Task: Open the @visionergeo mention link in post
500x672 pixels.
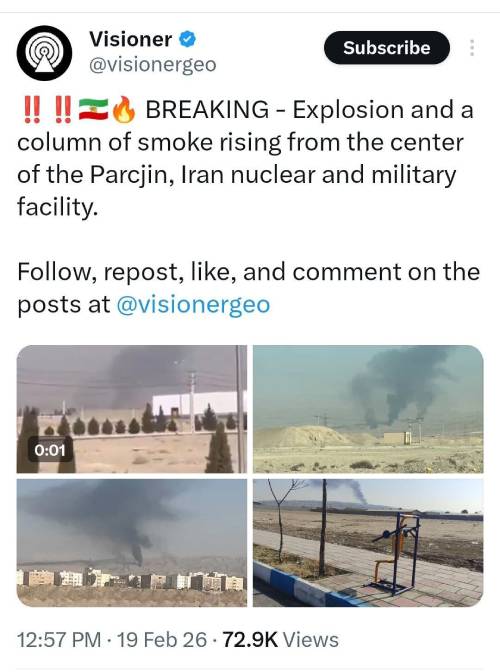Action: pos(193,305)
